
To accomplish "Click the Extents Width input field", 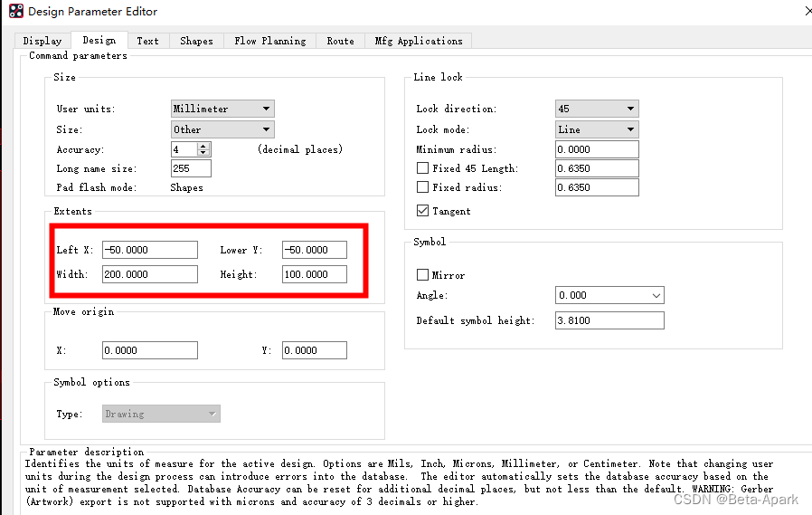I will (149, 274).
